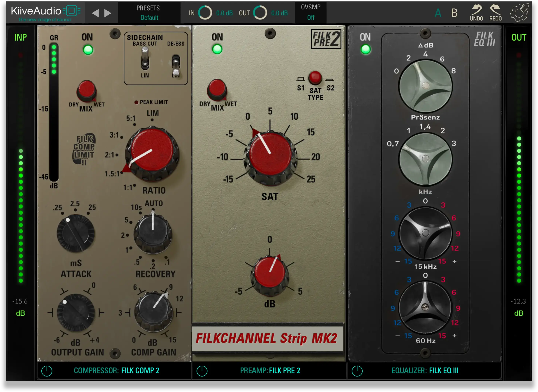538x392 pixels.
Task: Toggle the equalizer ON indicator light
Action: (x=366, y=49)
